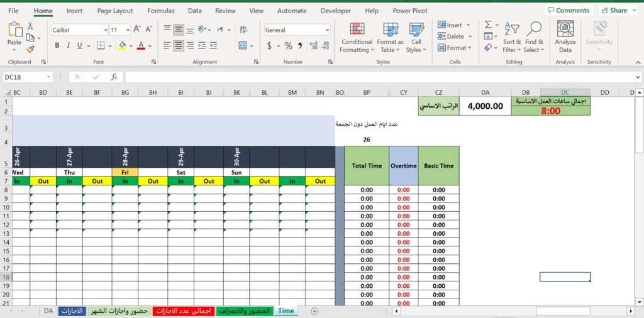Click the red Font Color swatch
This screenshot has width=644, height=318.
point(142,45)
